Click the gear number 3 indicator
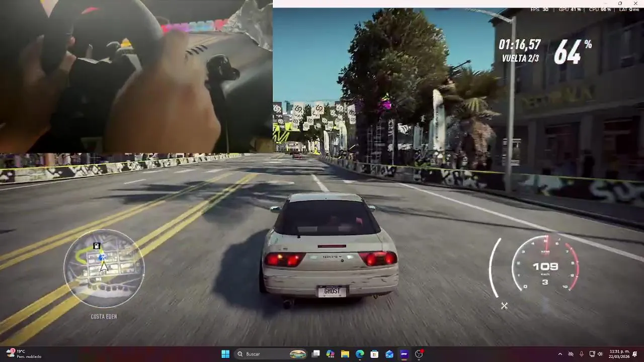Screen dimensions: 644x362 click(x=545, y=282)
